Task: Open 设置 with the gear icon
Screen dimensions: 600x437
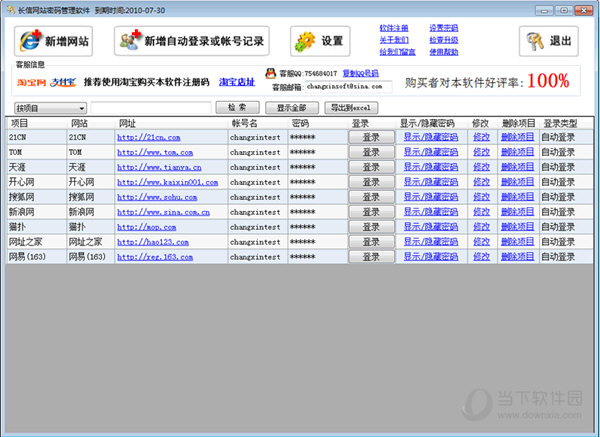Action: tap(320, 41)
